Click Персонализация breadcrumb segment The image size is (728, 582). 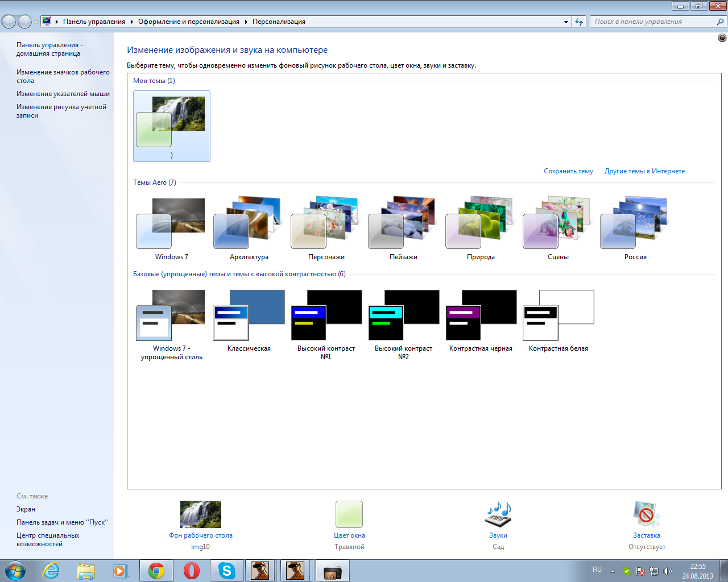[x=279, y=22]
